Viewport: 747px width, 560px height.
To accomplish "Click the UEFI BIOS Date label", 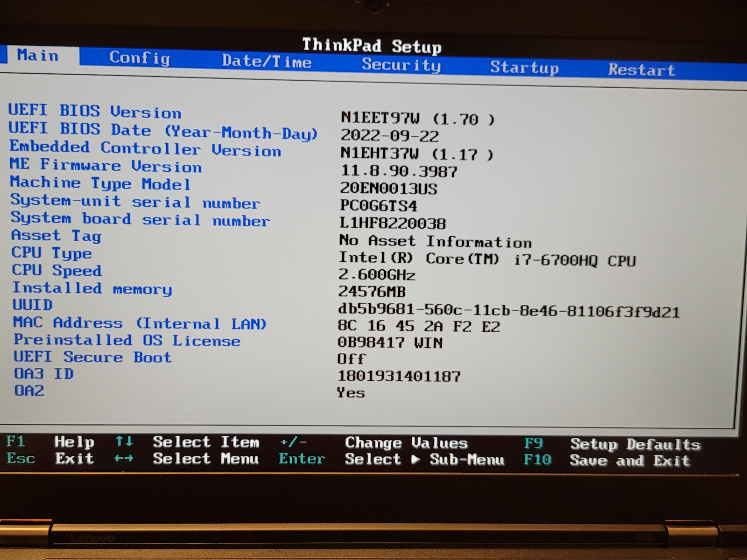I will tap(163, 131).
